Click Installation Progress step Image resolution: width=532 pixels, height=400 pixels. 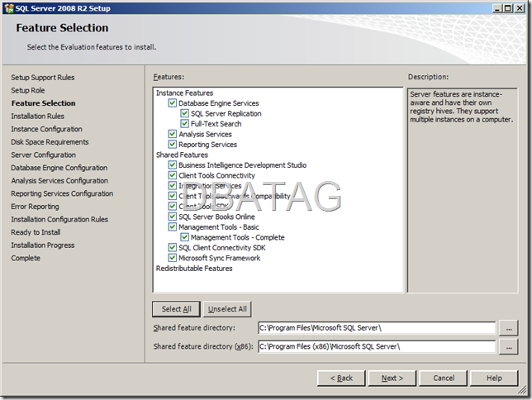(x=43, y=245)
